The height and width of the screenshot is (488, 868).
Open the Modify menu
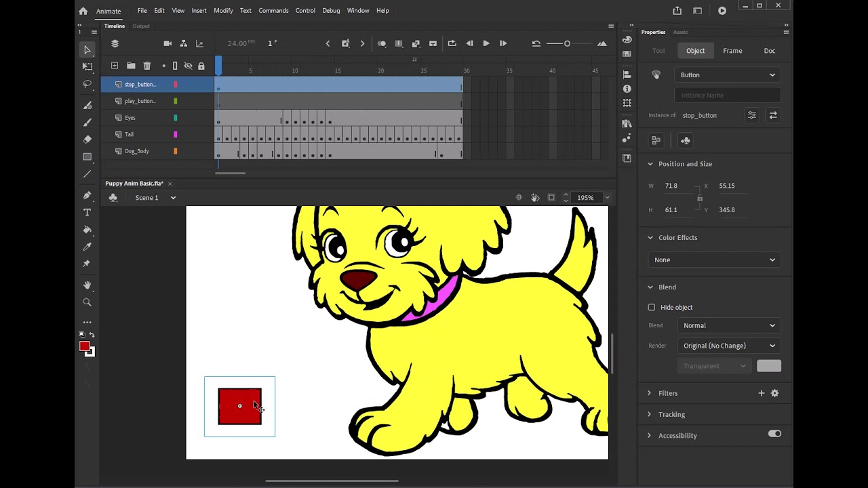[x=223, y=11]
